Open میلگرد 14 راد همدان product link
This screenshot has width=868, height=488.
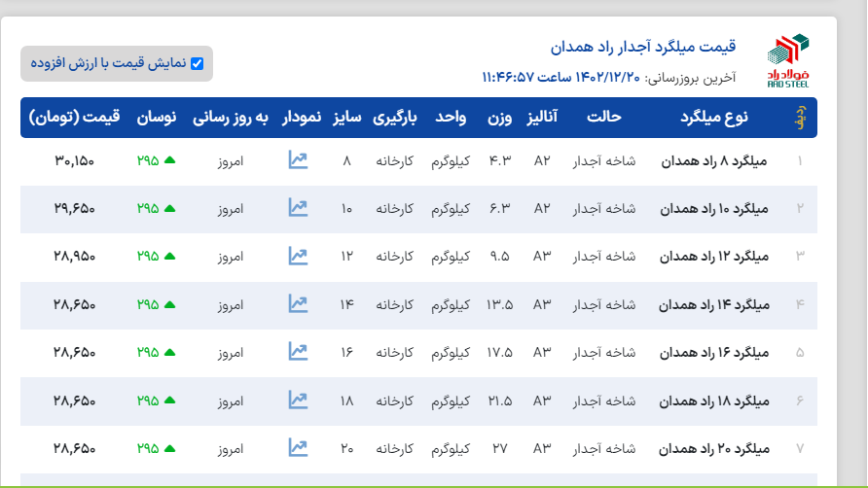pos(714,304)
